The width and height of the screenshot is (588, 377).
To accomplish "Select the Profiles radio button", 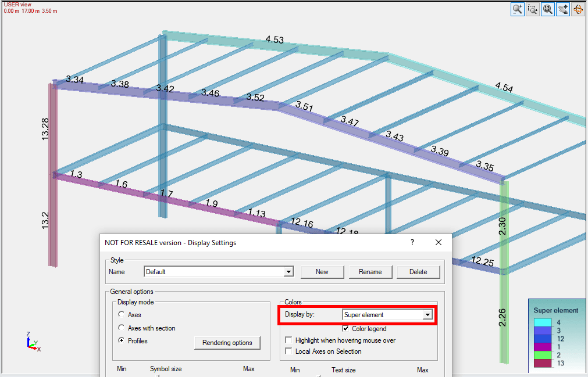I will [x=121, y=341].
